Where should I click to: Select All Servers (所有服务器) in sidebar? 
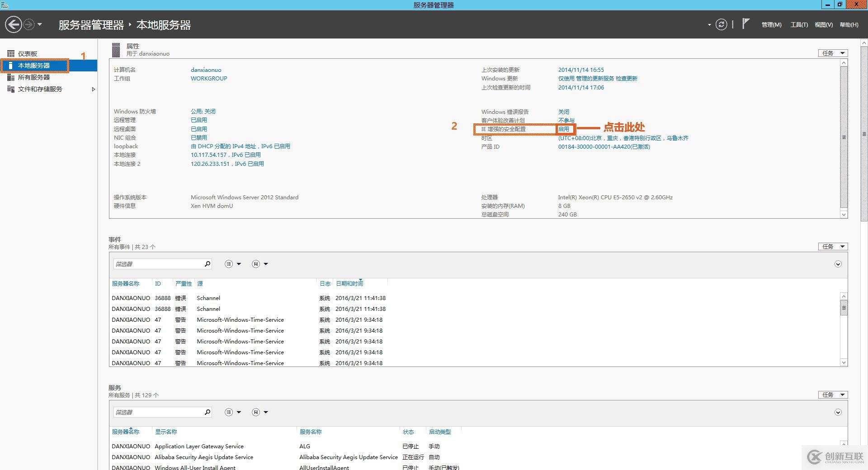pyautogui.click(x=34, y=77)
